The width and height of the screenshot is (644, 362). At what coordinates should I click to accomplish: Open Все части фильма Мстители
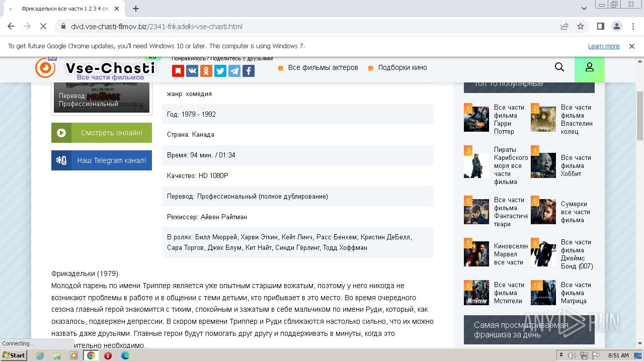[x=509, y=293]
